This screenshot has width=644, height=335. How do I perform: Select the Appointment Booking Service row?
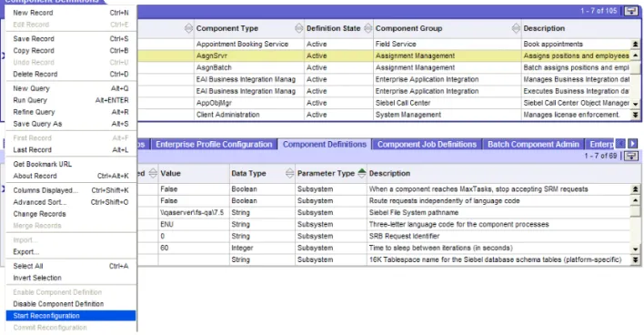(x=384, y=44)
